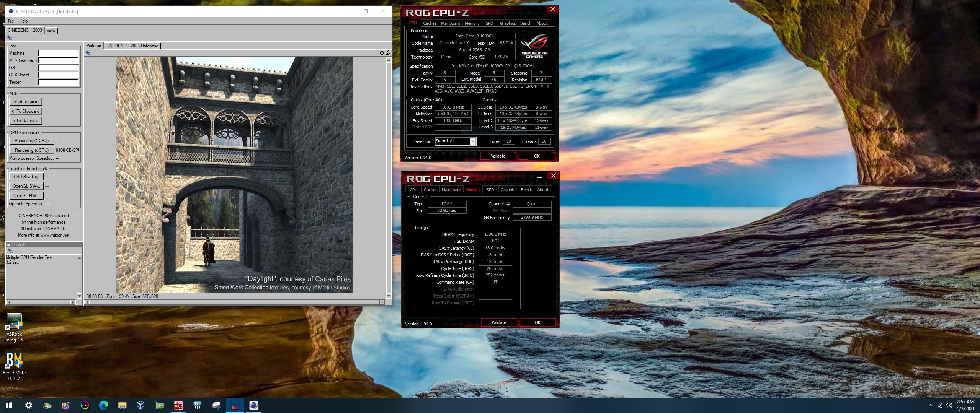Open the Snipping tool taskbar icon
Viewport: 980px width, 413px height.
[x=216, y=405]
